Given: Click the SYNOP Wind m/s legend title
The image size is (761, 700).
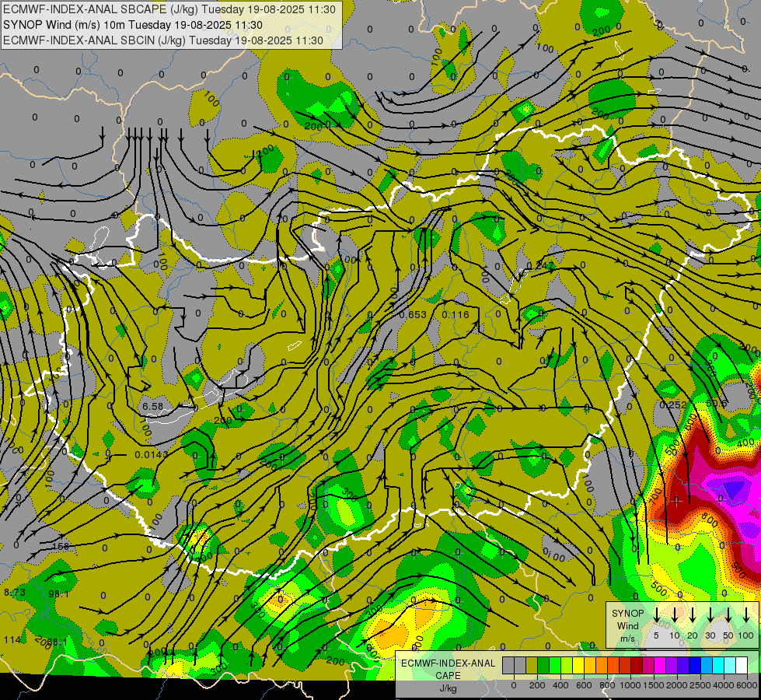Looking at the screenshot, I should (x=627, y=625).
